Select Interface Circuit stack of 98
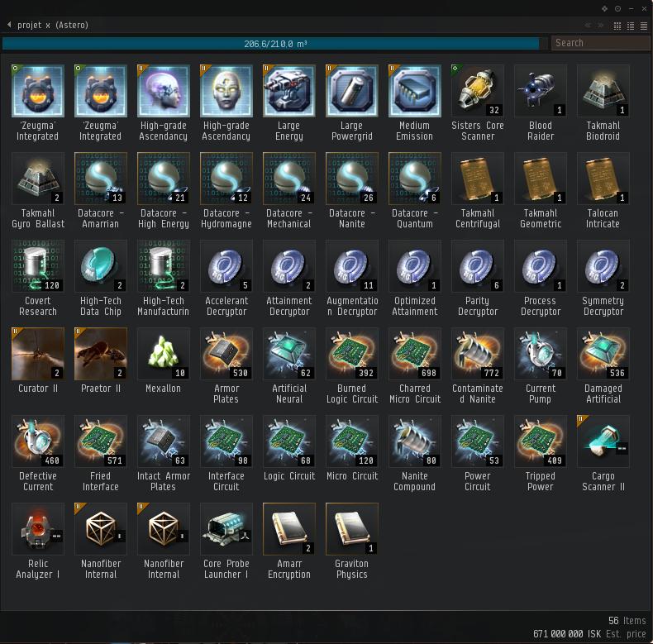Image resolution: width=653 pixels, height=644 pixels. pyautogui.click(x=226, y=441)
